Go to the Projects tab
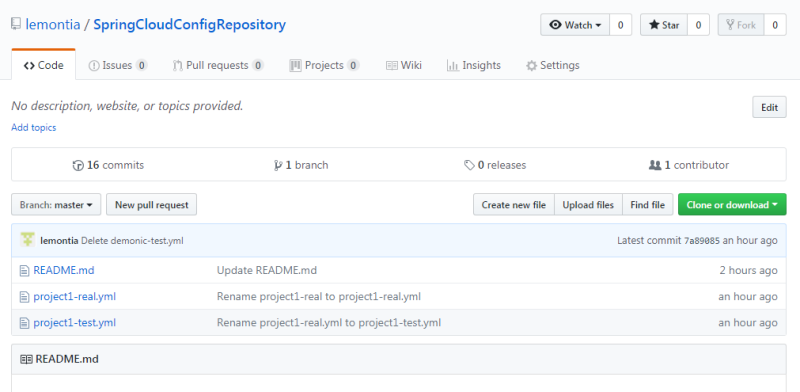Viewport: 800px width, 392px height. (x=324, y=65)
